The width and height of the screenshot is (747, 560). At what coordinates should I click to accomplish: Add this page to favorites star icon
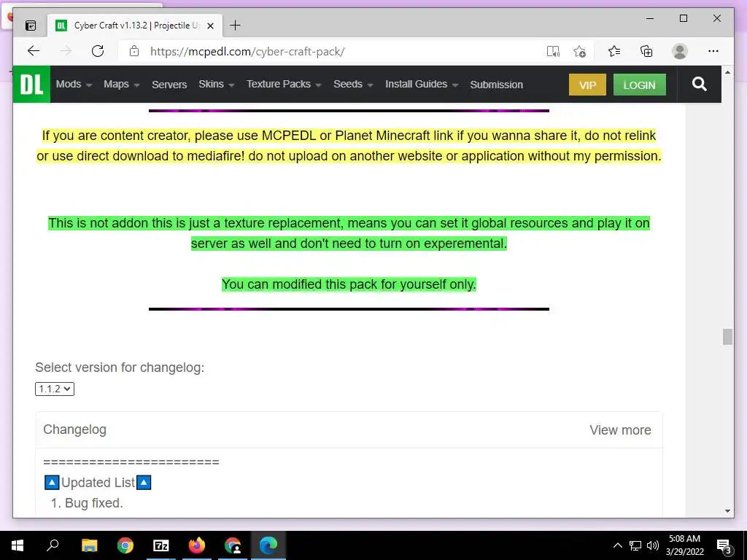click(x=579, y=51)
